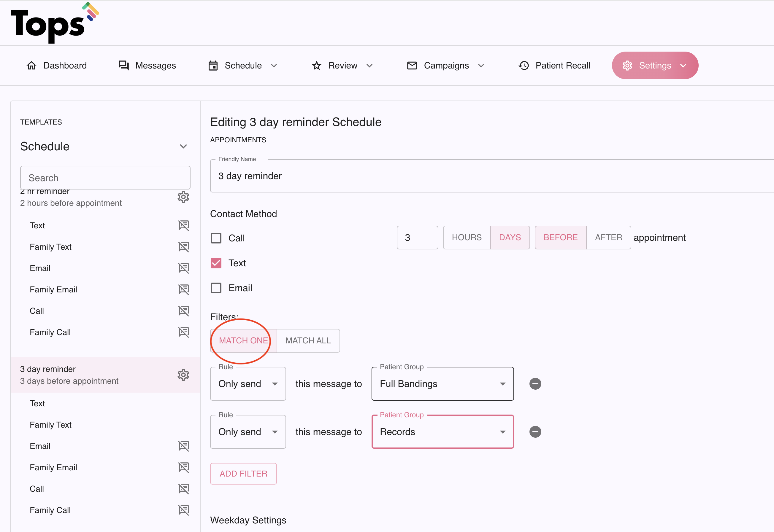Select MATCH ALL filter mode

click(x=308, y=341)
